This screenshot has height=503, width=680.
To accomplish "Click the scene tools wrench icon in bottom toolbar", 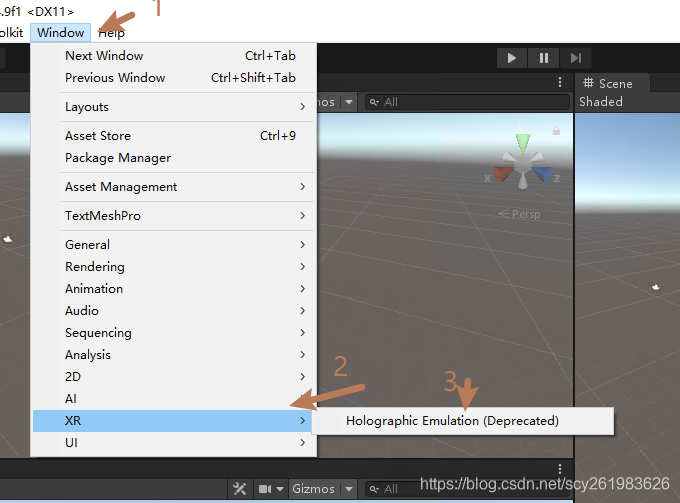I will click(x=239, y=489).
